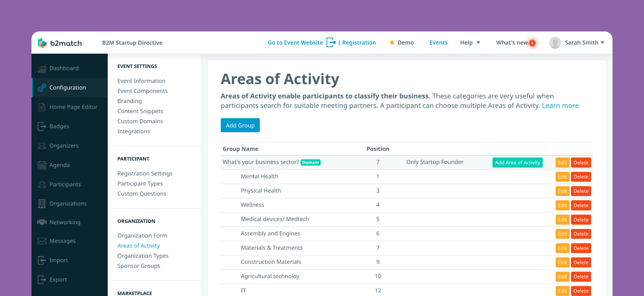This screenshot has width=644, height=296.
Task: Click the Registration link in header
Action: pos(359,43)
